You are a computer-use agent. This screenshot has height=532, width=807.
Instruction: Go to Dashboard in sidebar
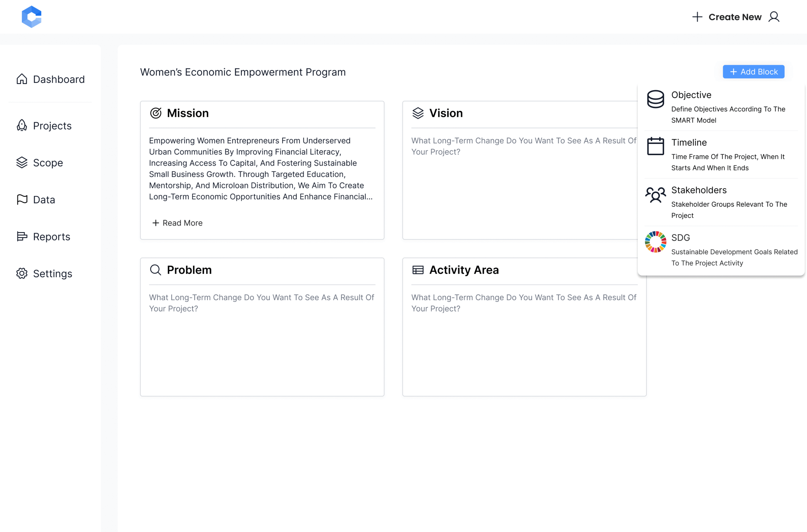pyautogui.click(x=50, y=79)
